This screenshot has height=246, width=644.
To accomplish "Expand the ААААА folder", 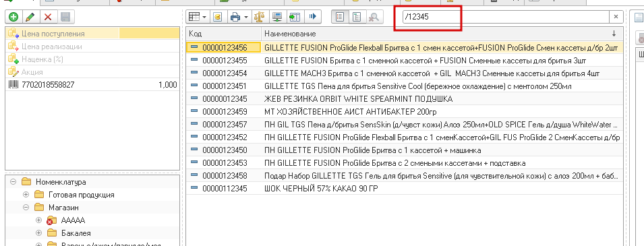I will pyautogui.click(x=39, y=220).
